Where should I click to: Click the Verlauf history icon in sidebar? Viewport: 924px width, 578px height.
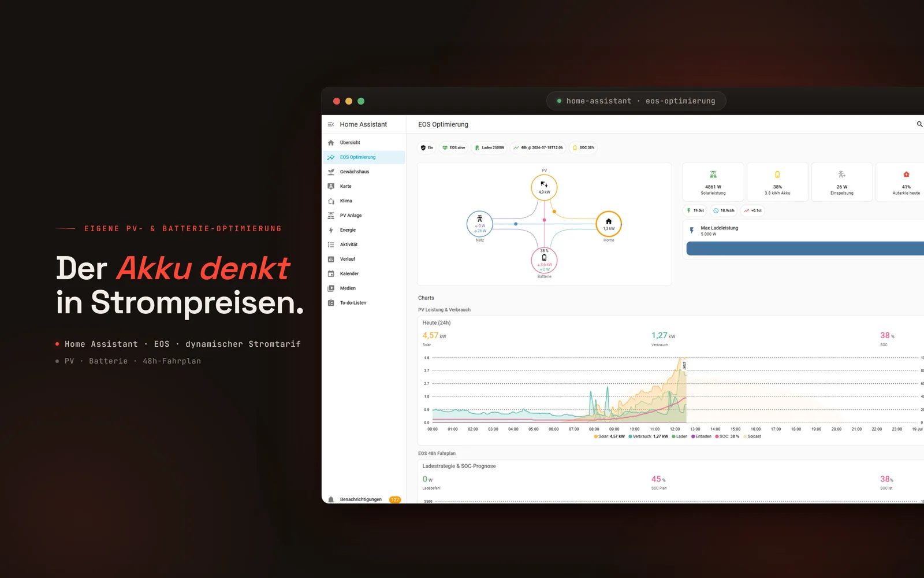[x=331, y=259]
